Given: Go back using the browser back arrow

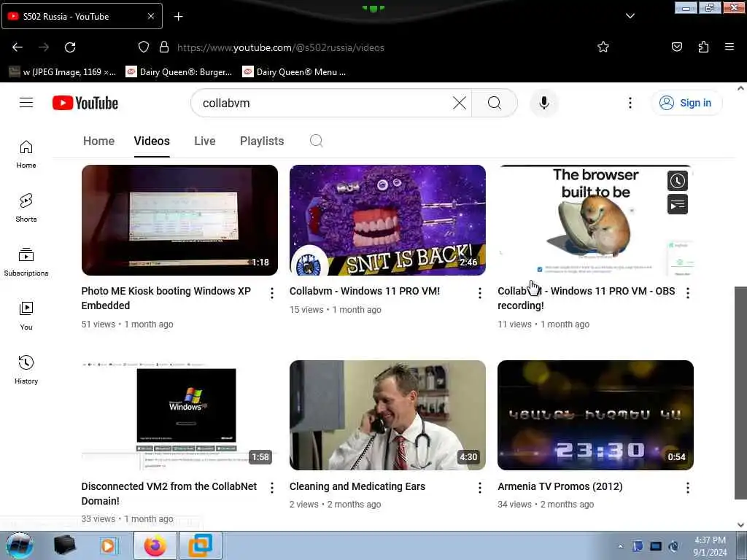Looking at the screenshot, I should click(x=18, y=47).
